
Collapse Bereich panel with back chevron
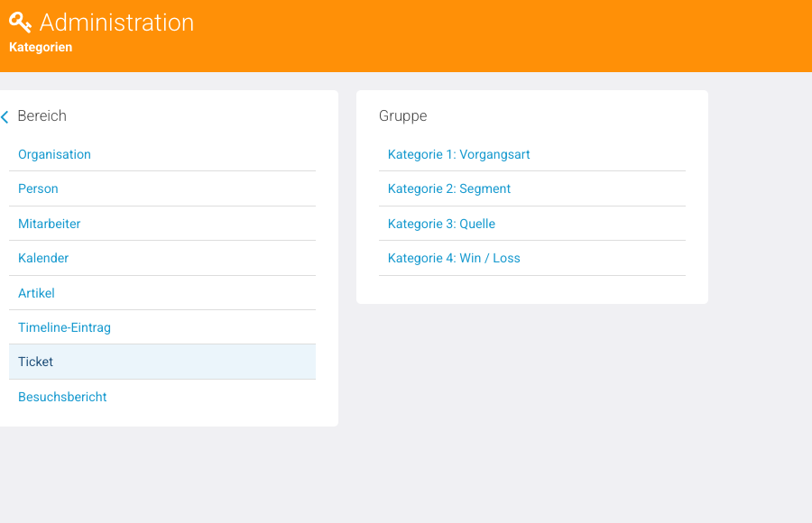(5, 117)
